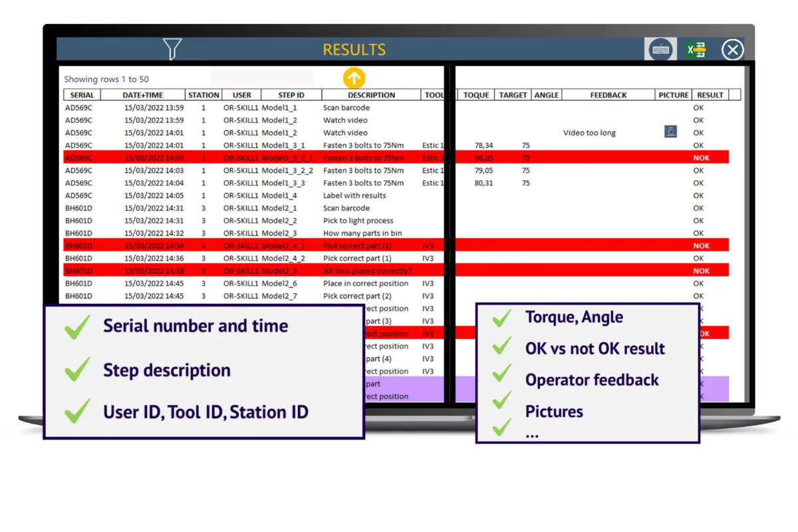Click timestamp 15/03/2022 14:32
Screen dimensions: 798x532
pos(154,233)
